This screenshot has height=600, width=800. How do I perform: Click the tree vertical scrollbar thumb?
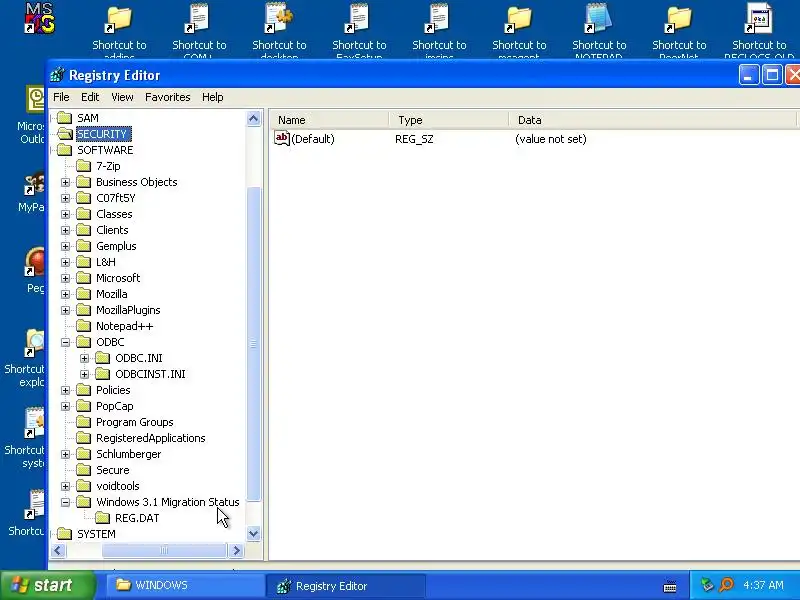(254, 344)
